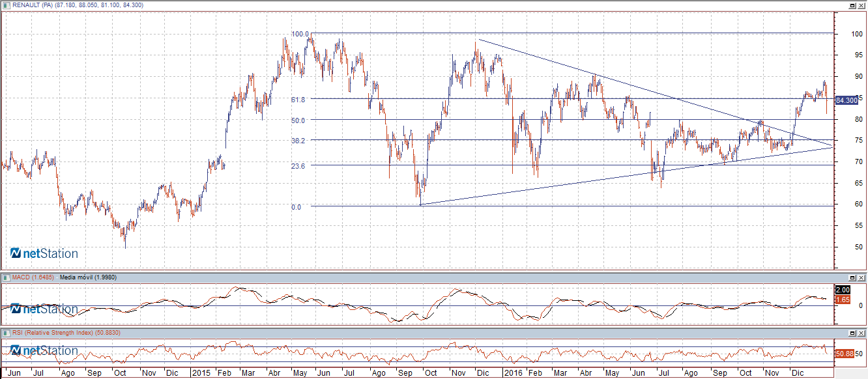Close the RSI indicator panel
The height and width of the screenshot is (379, 868).
(x=861, y=333)
